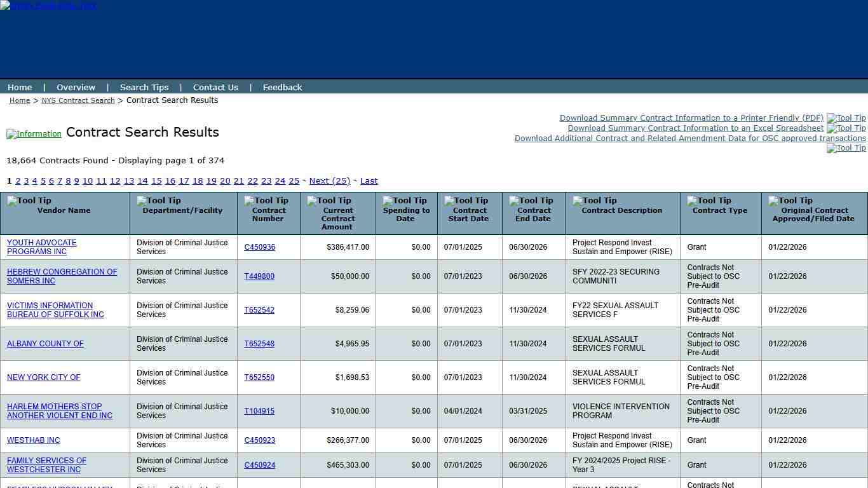868x488 pixels.
Task: Click the Tool Tip icon above Contract Type
Action: [709, 201]
